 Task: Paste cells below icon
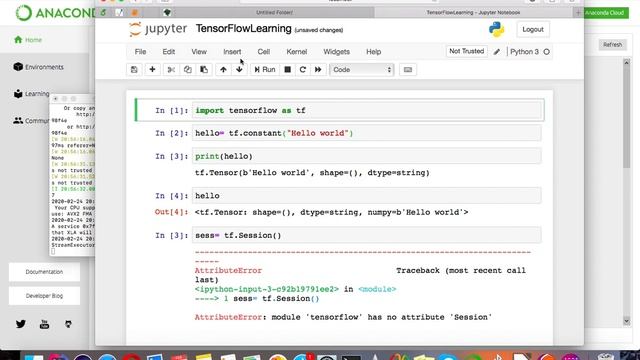[x=204, y=70]
